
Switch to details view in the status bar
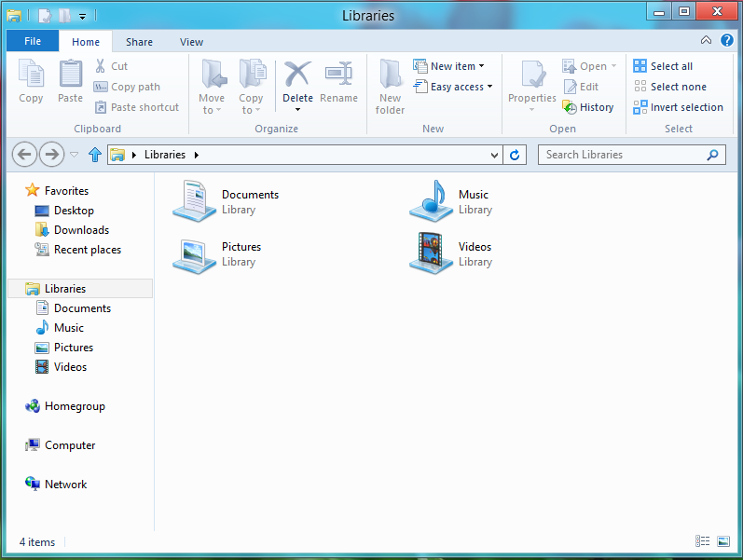(x=702, y=541)
